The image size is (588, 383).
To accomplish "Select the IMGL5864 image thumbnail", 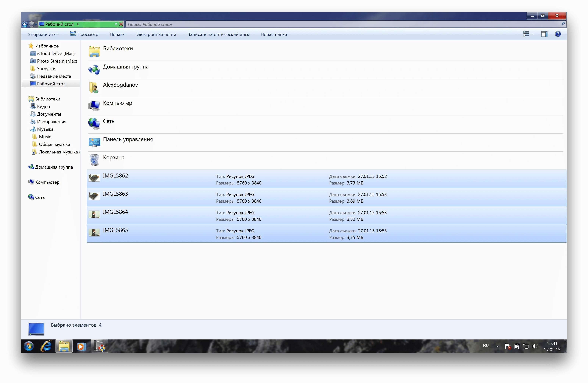I will click(94, 214).
